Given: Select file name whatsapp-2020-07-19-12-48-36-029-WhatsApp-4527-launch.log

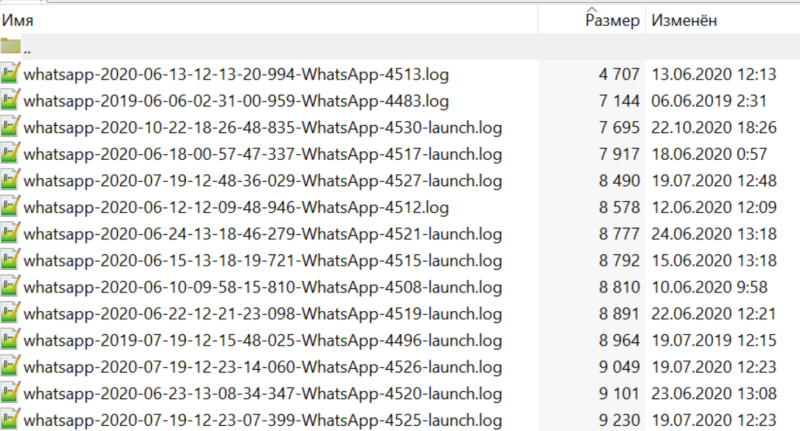Looking at the screenshot, I should [x=263, y=181].
